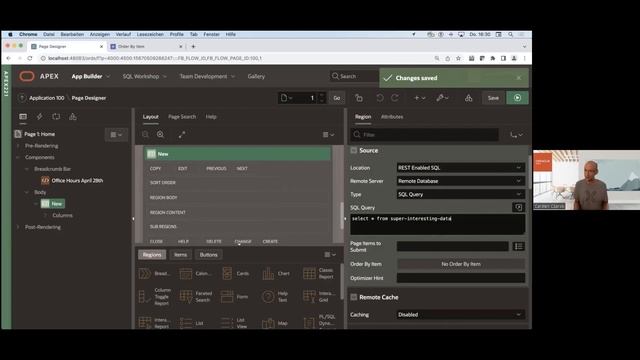The image size is (640, 360).
Task: Open the Utilities wrench dropdown
Action: [x=442, y=98]
